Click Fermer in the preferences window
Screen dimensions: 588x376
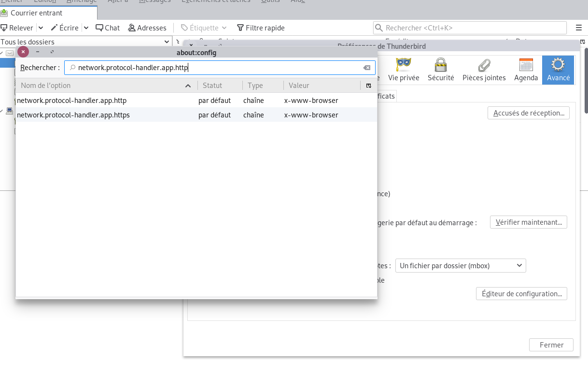pyautogui.click(x=551, y=345)
